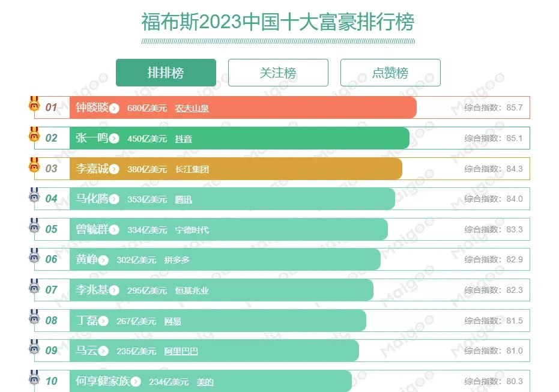Click the bronze medal icon beside 李嘉诚
The image size is (559, 392).
[x=34, y=166]
